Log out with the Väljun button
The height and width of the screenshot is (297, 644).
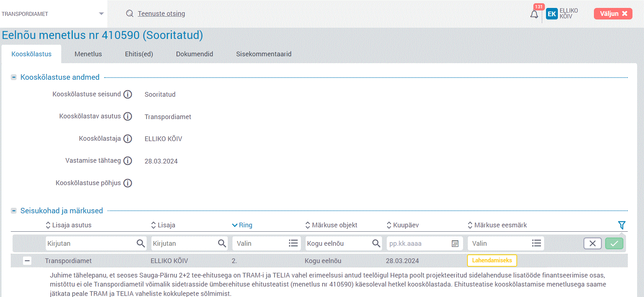pos(613,14)
